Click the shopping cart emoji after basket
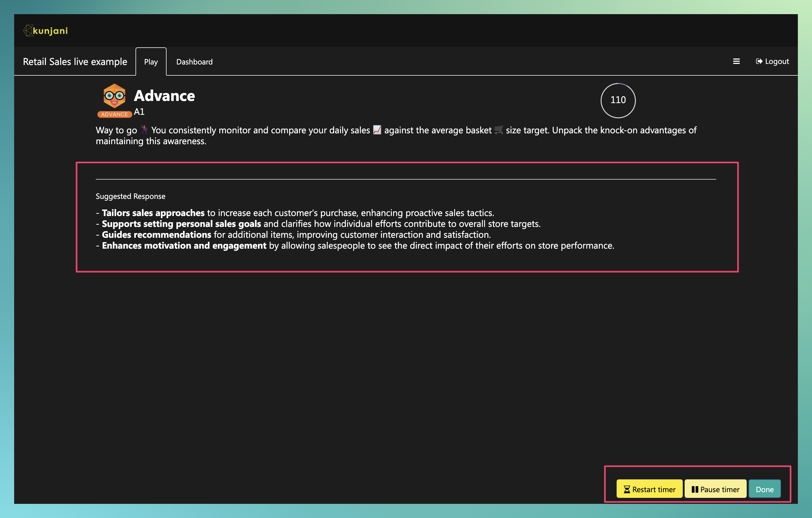The width and height of the screenshot is (812, 518). (x=499, y=130)
